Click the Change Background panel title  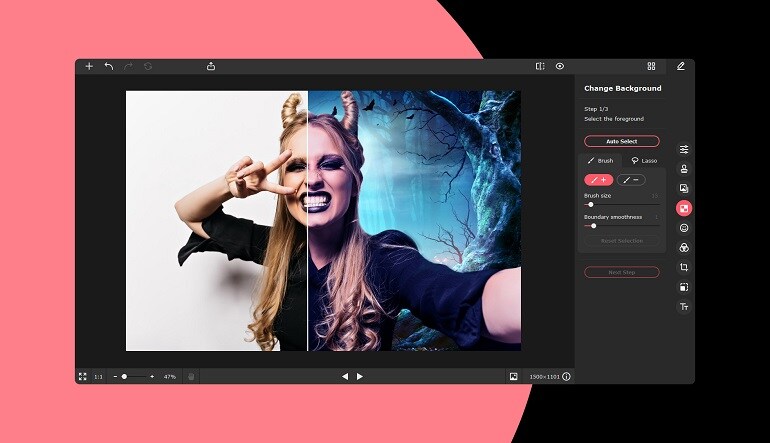coord(623,88)
